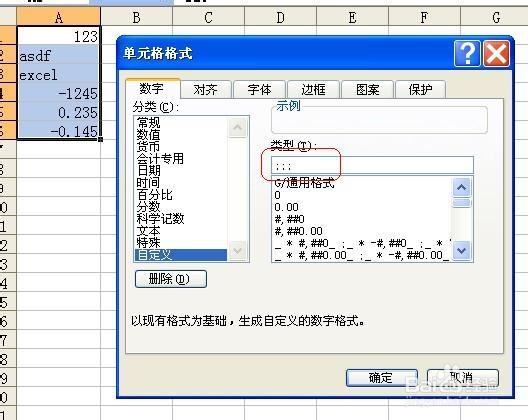Image resolution: width=528 pixels, height=420 pixels.
Task: Click the 类型 format input field
Action: tap(372, 165)
